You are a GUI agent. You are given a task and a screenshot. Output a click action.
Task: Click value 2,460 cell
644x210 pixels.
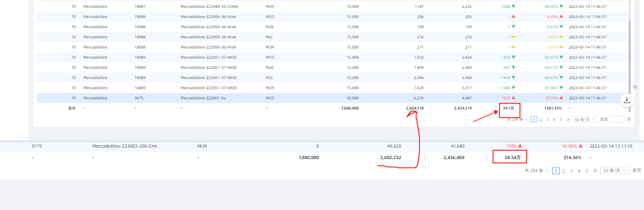(x=467, y=68)
